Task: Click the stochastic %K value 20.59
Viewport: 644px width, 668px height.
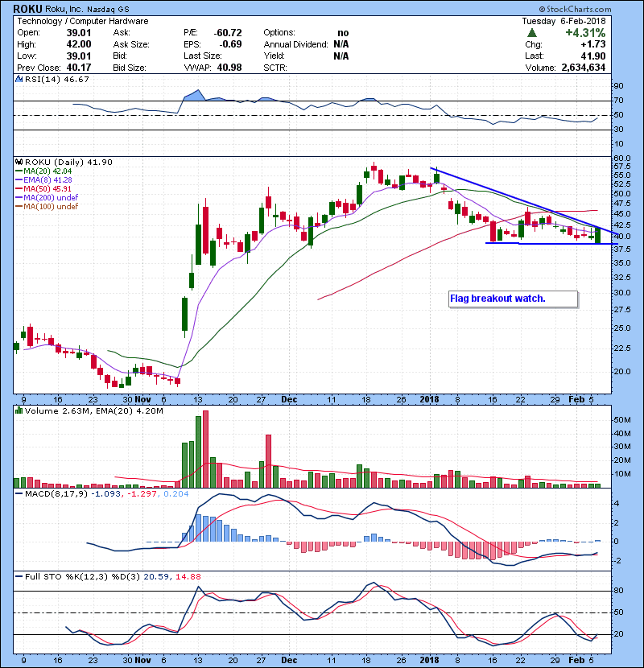Action: tap(156, 576)
